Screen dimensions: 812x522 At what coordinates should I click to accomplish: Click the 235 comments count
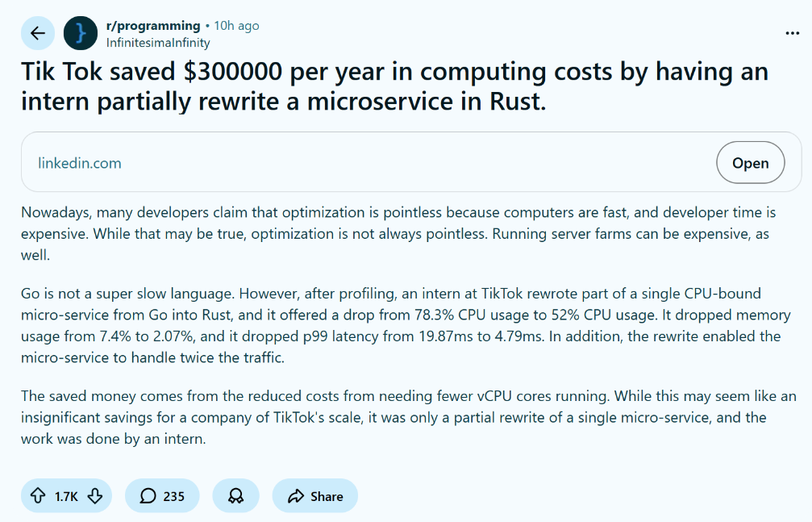[x=174, y=496]
